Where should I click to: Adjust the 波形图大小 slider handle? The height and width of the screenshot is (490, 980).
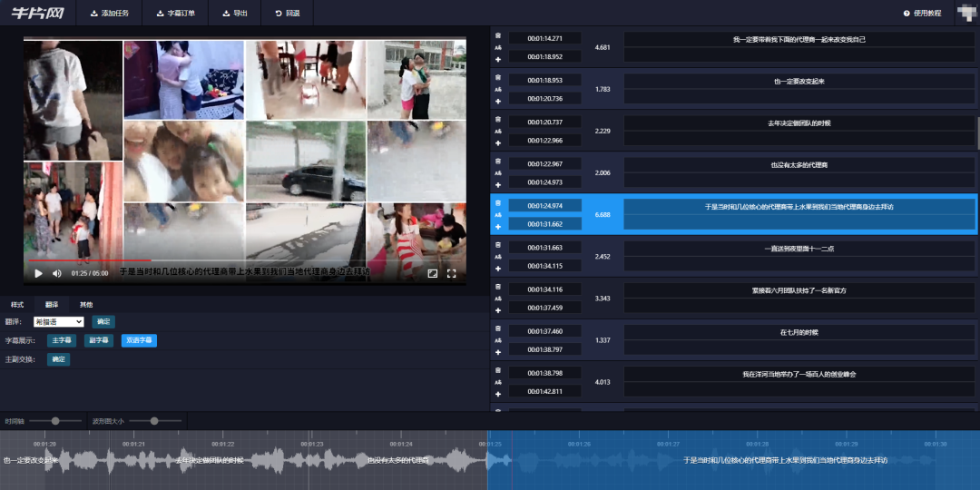pos(154,421)
